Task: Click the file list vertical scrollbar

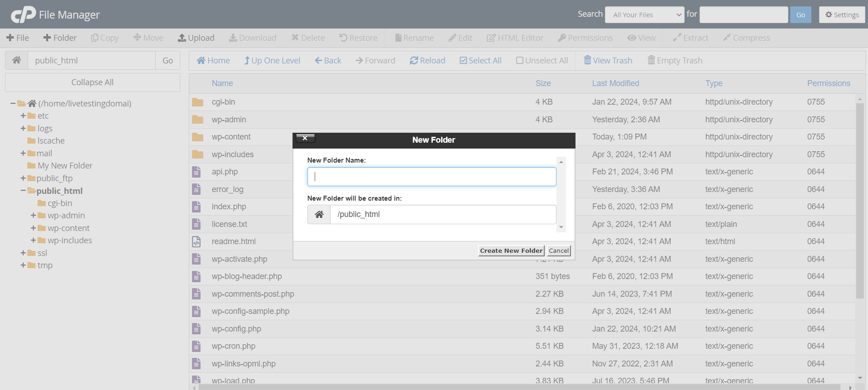Action: coord(860,202)
